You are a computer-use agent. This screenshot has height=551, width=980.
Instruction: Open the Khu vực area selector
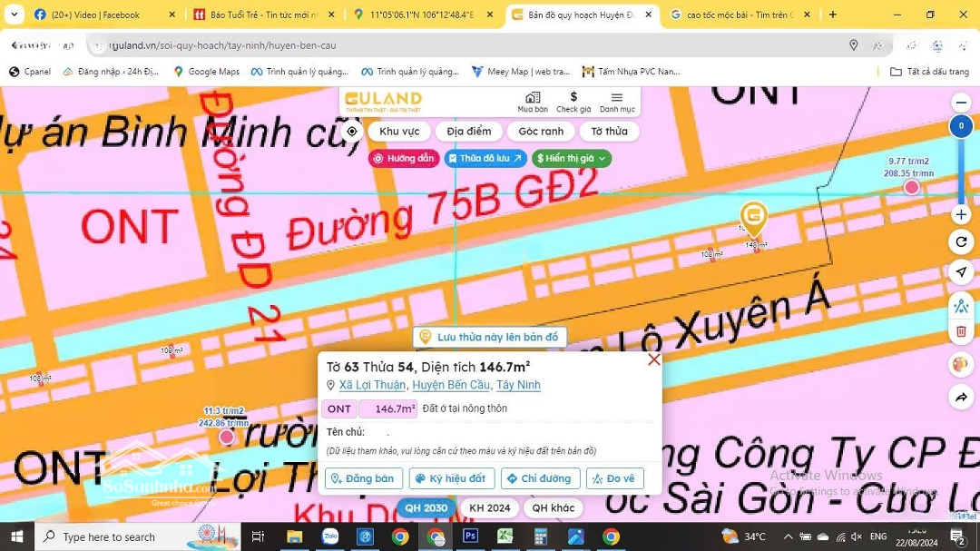tap(399, 132)
